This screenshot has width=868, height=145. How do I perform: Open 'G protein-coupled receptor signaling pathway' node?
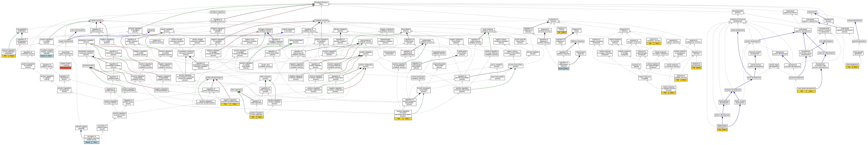click(x=46, y=53)
